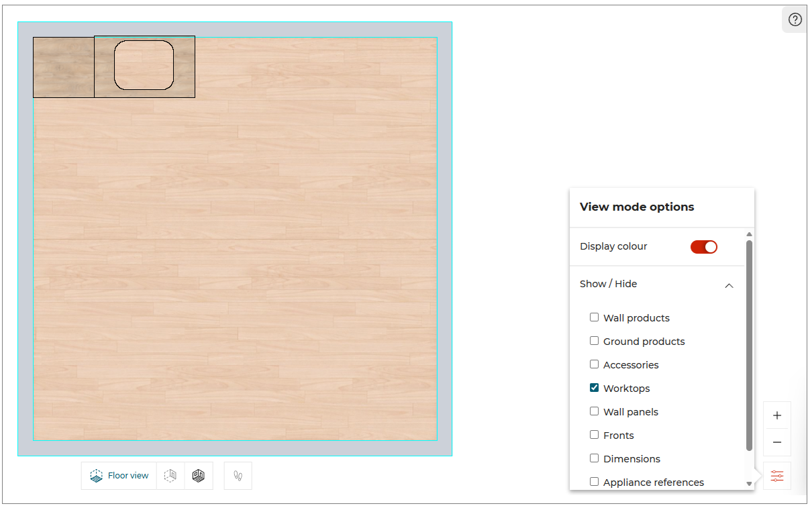Show Dimensions via its checkbox
This screenshot has height=508, width=812.
pyautogui.click(x=594, y=458)
